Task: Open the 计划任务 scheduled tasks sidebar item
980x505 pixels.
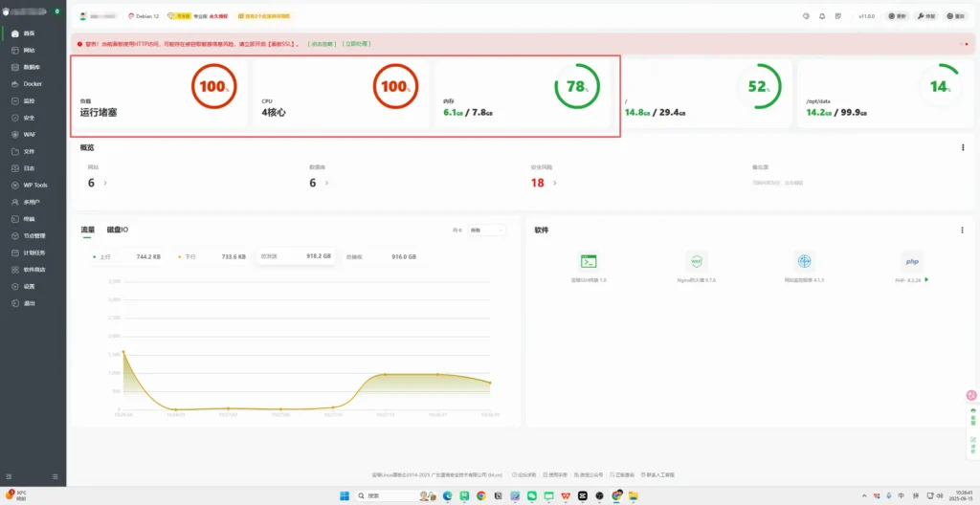Action: coord(33,252)
